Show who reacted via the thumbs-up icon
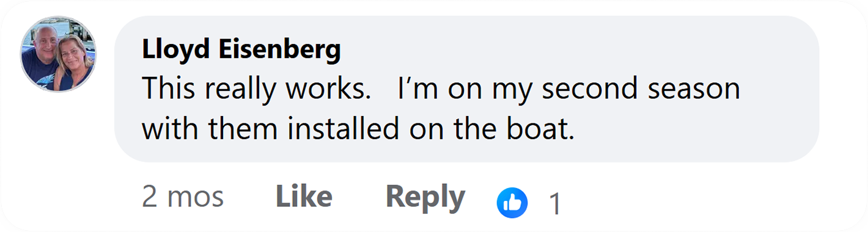 pyautogui.click(x=512, y=203)
